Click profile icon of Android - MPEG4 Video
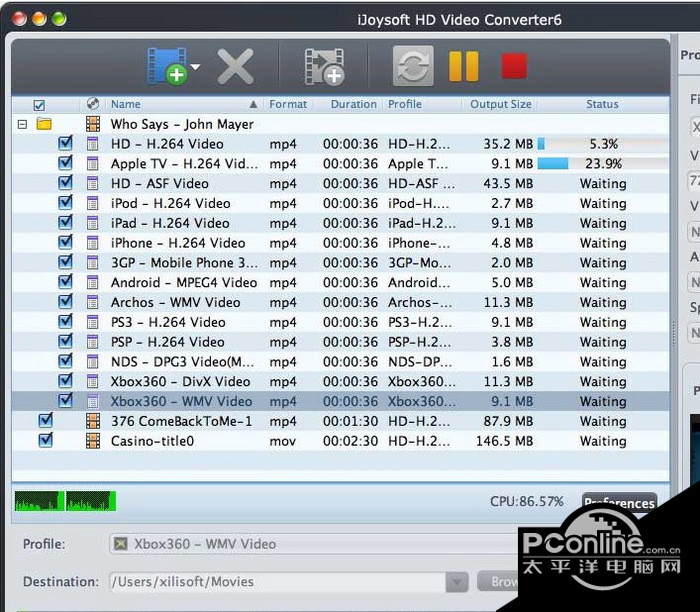The width and height of the screenshot is (700, 612). (92, 283)
